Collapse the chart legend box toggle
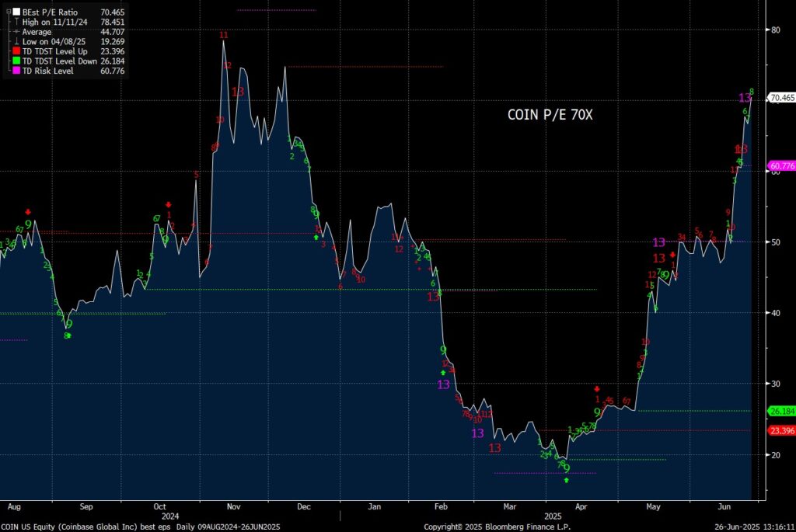Screen dimensions: 796x532 tap(8, 12)
